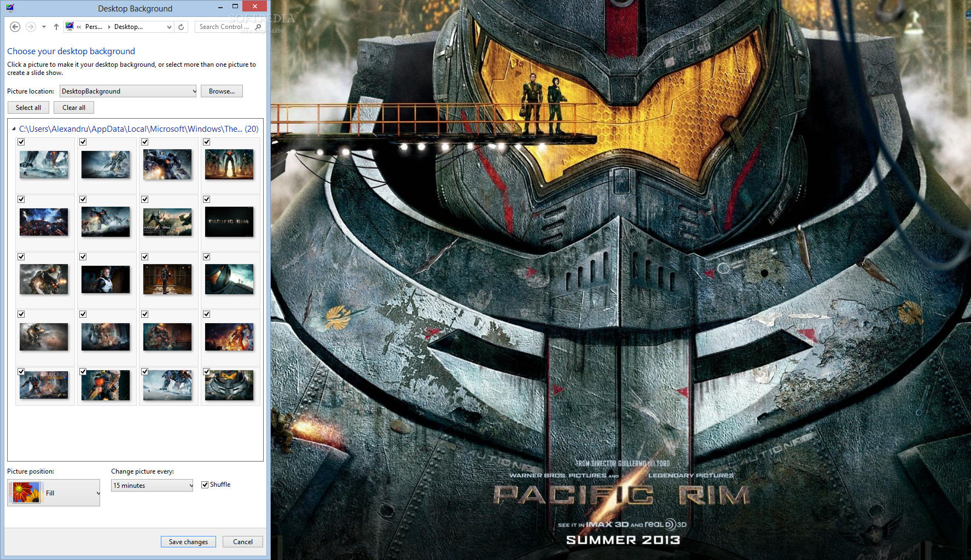Maximize the Desktop Background window
The height and width of the screenshot is (560, 971).
(x=235, y=7)
